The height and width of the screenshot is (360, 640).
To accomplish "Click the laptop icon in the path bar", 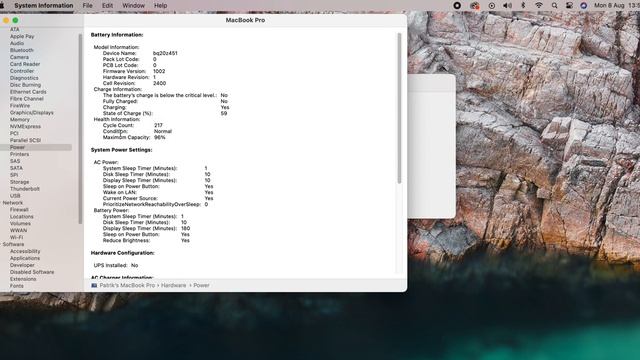I will [94, 285].
